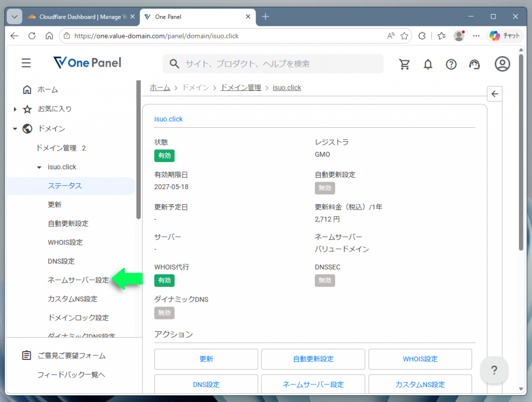Viewport: 532px width, 402px height.
Task: Open the shopping cart icon
Action: (404, 64)
